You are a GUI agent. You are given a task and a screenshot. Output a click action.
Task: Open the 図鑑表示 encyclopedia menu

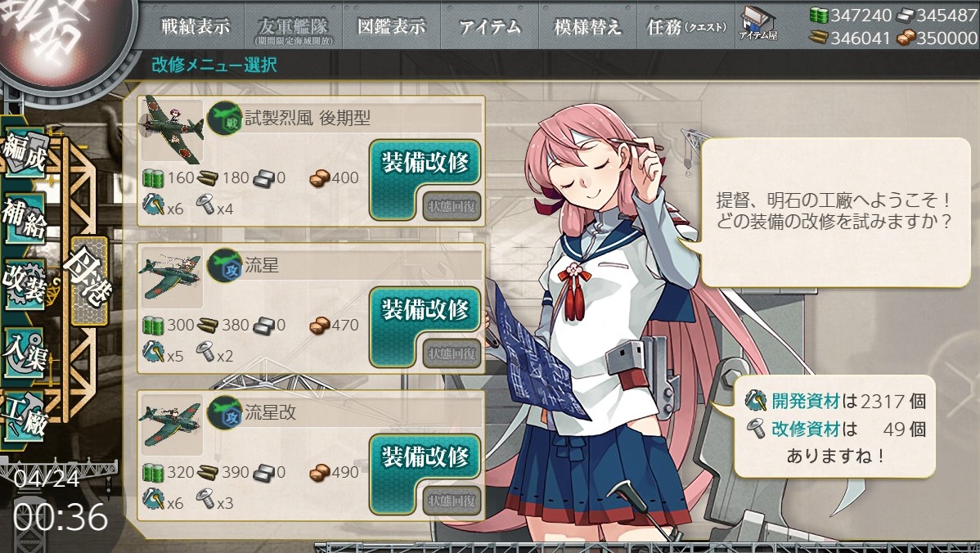(391, 27)
